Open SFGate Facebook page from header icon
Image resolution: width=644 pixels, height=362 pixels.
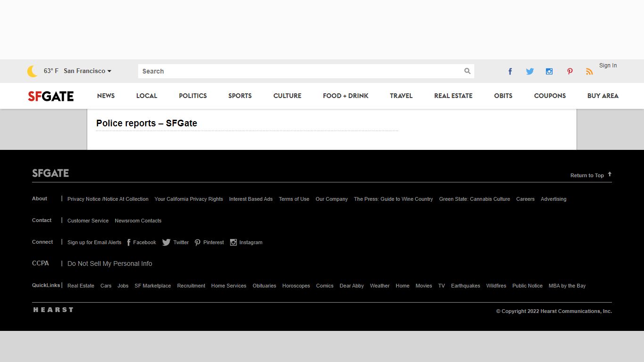pos(510,72)
